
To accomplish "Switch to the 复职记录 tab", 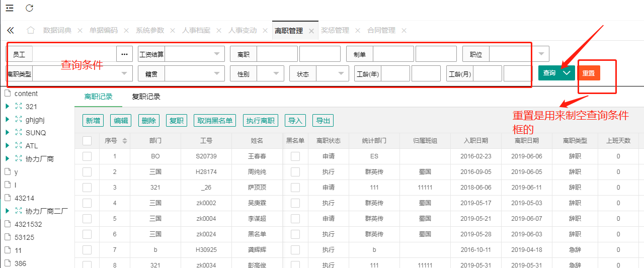I will [146, 97].
